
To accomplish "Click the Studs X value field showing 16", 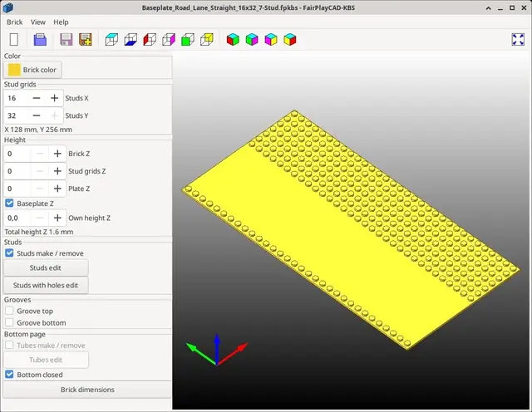I will (x=17, y=98).
